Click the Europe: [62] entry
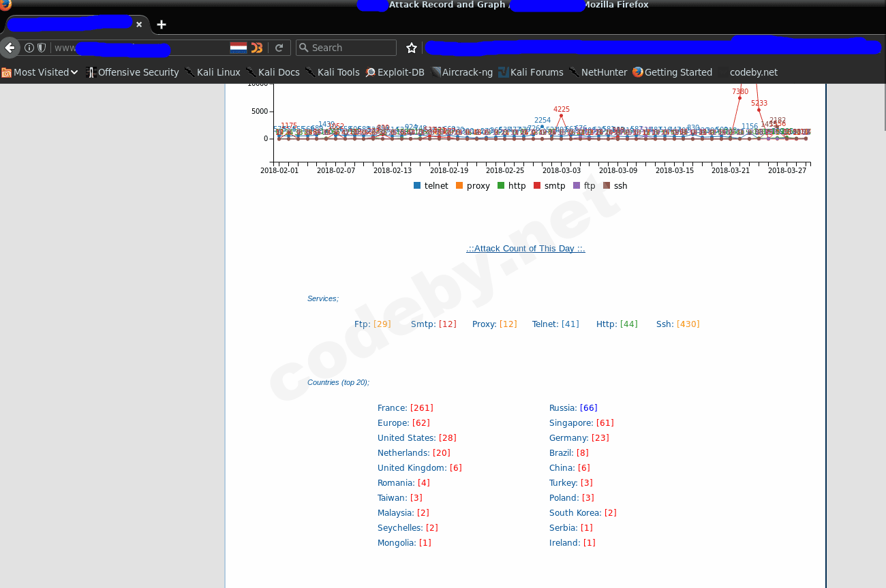 pos(403,423)
